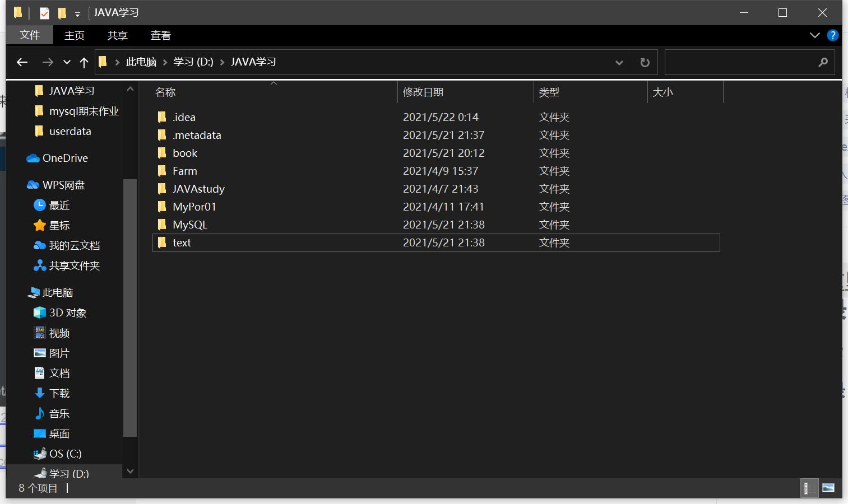This screenshot has height=504, width=848.
Task: Select the book folder icon
Action: pos(162,153)
